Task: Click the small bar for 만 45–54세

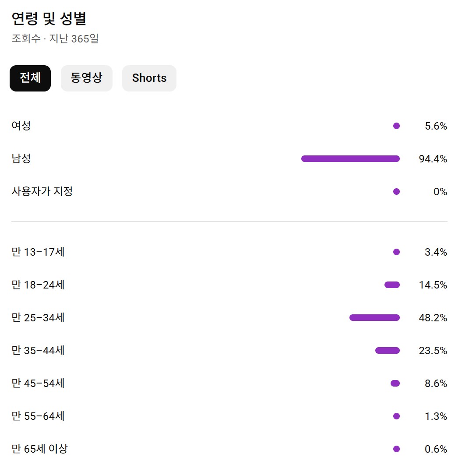Action: (395, 384)
